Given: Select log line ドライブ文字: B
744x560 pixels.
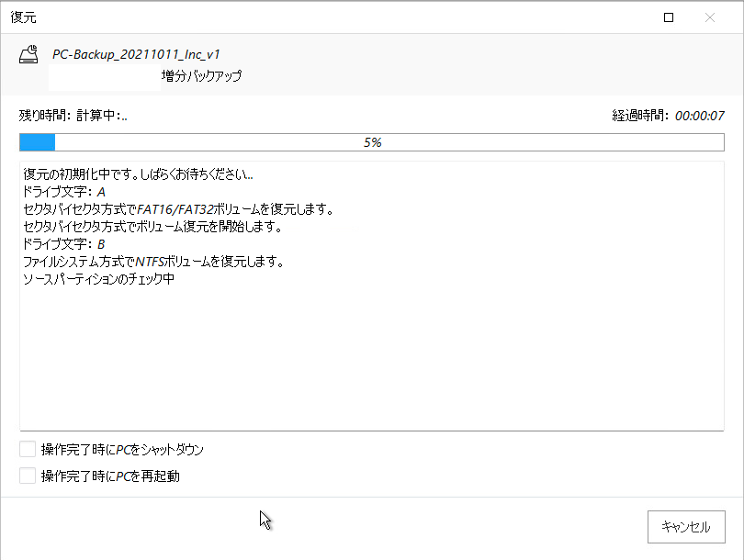Looking at the screenshot, I should tap(64, 244).
